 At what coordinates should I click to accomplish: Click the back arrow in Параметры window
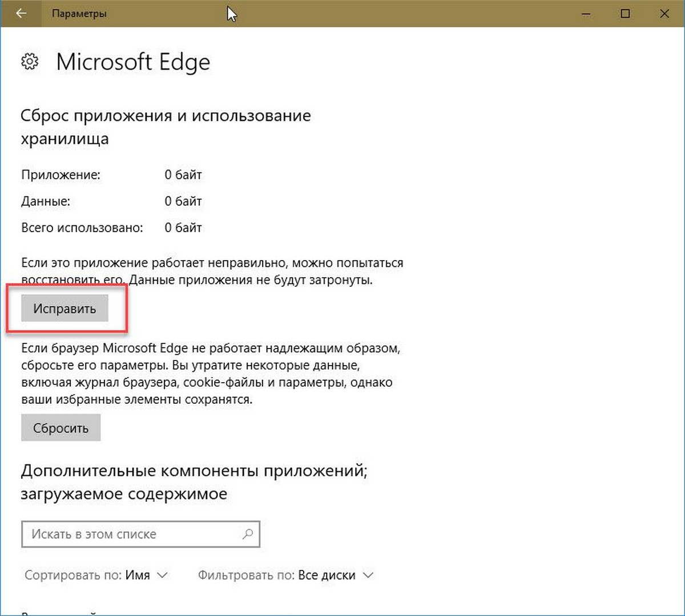(21, 13)
